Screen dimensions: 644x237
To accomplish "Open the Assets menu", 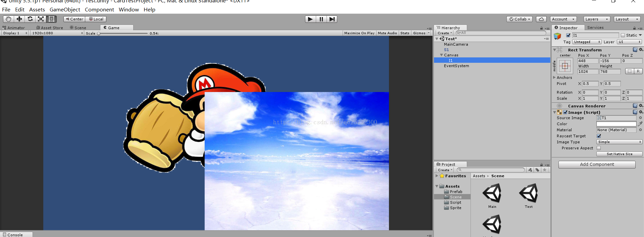I will pyautogui.click(x=37, y=9).
